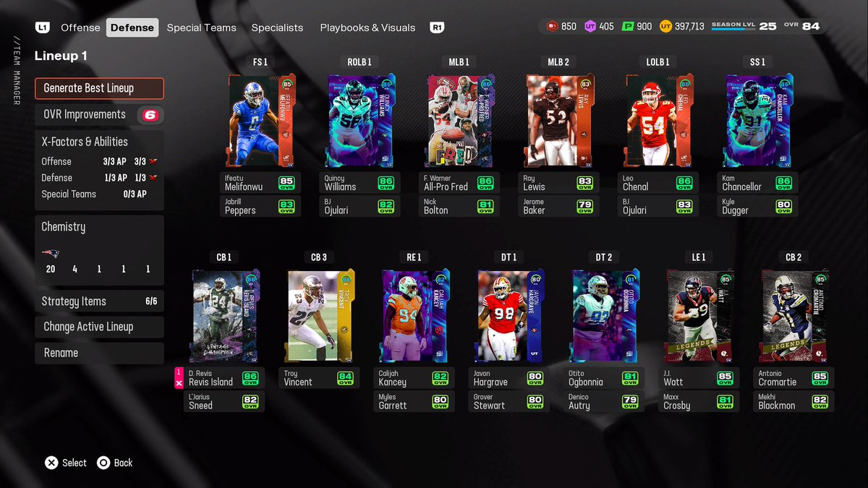Click backup Jerome Baker row
The height and width of the screenshot is (488, 868).
click(x=558, y=206)
